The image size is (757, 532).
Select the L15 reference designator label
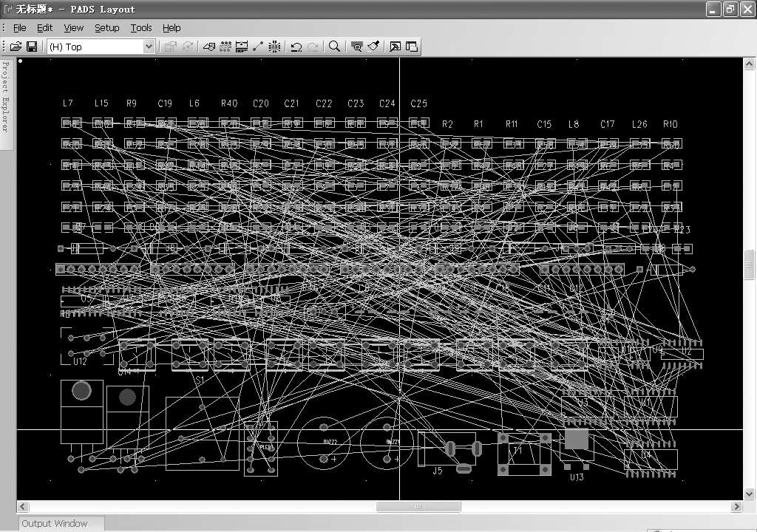101,103
